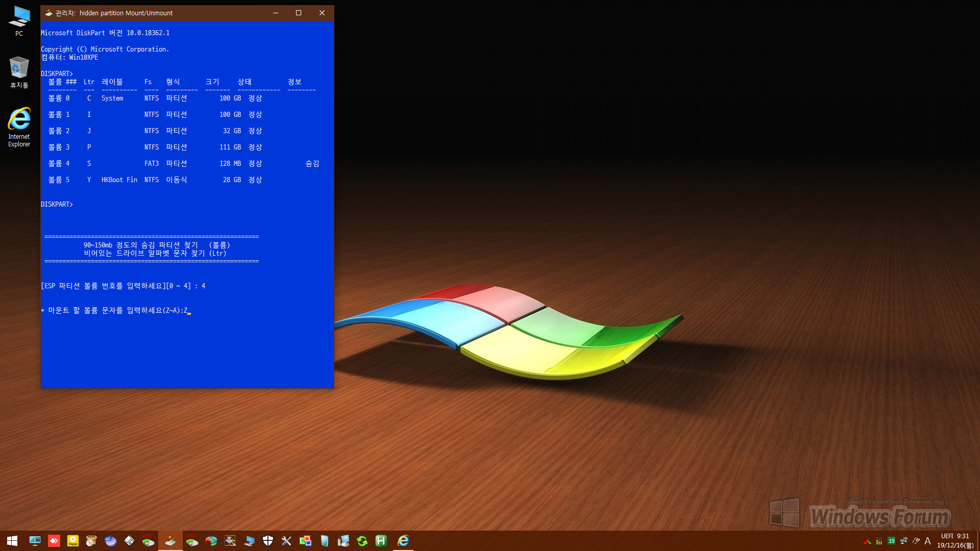Click the second DISKPART> prompt

click(x=57, y=204)
